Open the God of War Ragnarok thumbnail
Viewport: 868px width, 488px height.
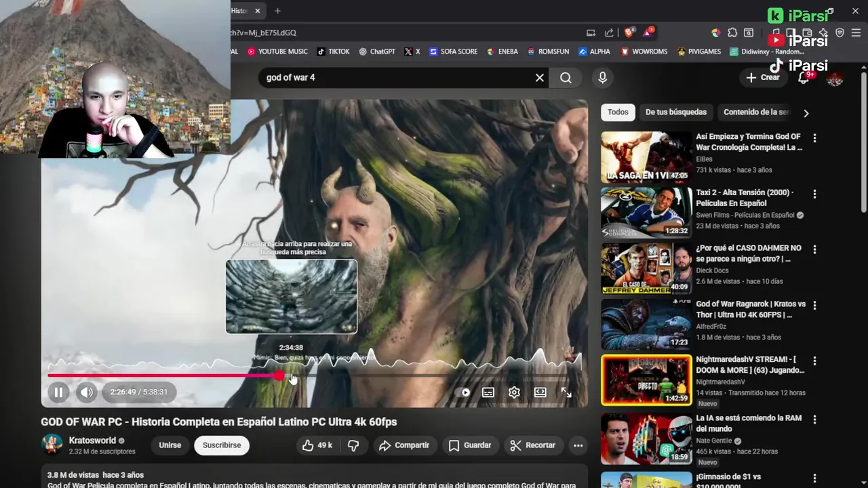click(646, 324)
